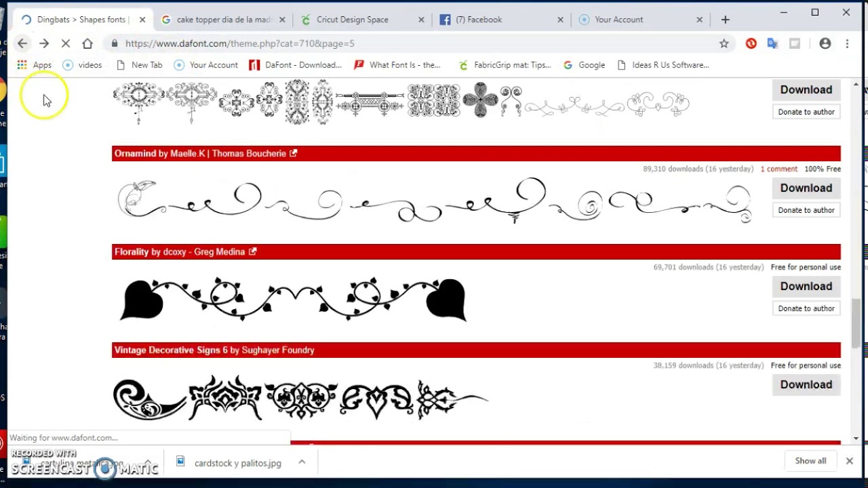Switch to the Cricut Design Space tab
The height and width of the screenshot is (488, 868).
pyautogui.click(x=353, y=20)
